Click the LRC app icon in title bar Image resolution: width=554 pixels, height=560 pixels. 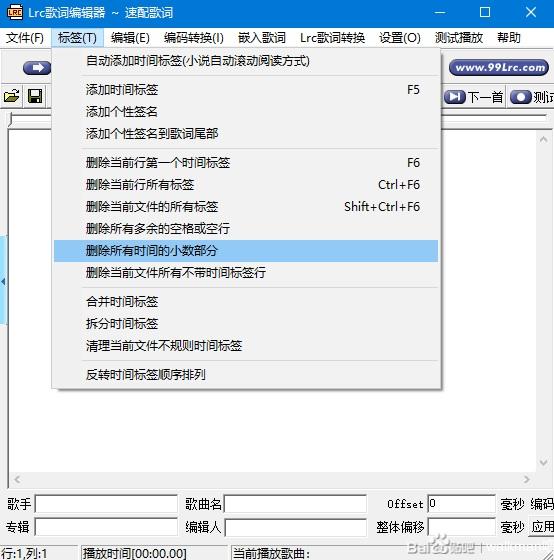point(15,12)
